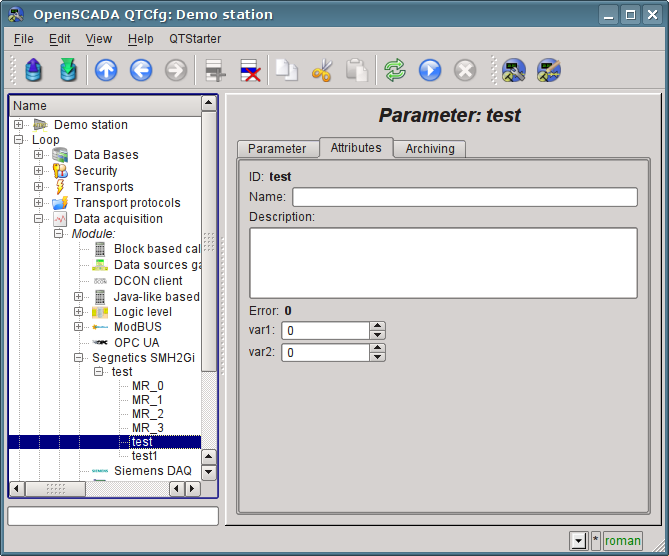Collapse the Data acquisition tree node
This screenshot has width=669, height=556.
(39, 219)
